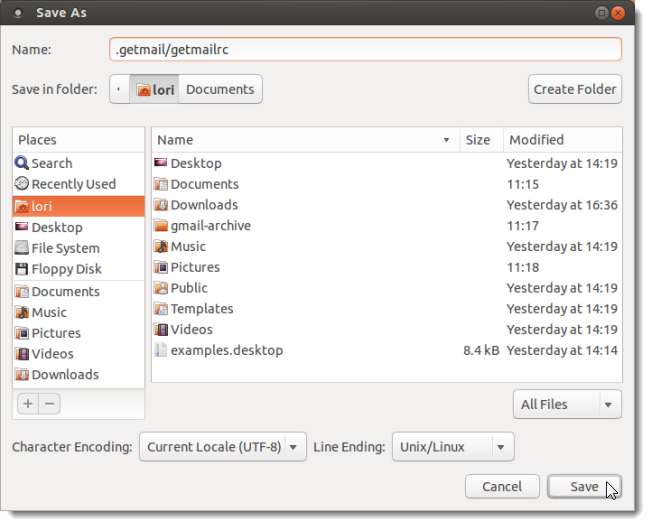650x526 pixels.
Task: Click the 11:15 modified time
Action: [x=523, y=184]
